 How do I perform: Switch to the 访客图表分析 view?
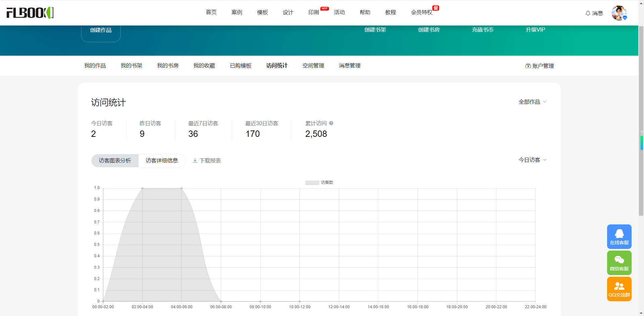[x=115, y=161]
